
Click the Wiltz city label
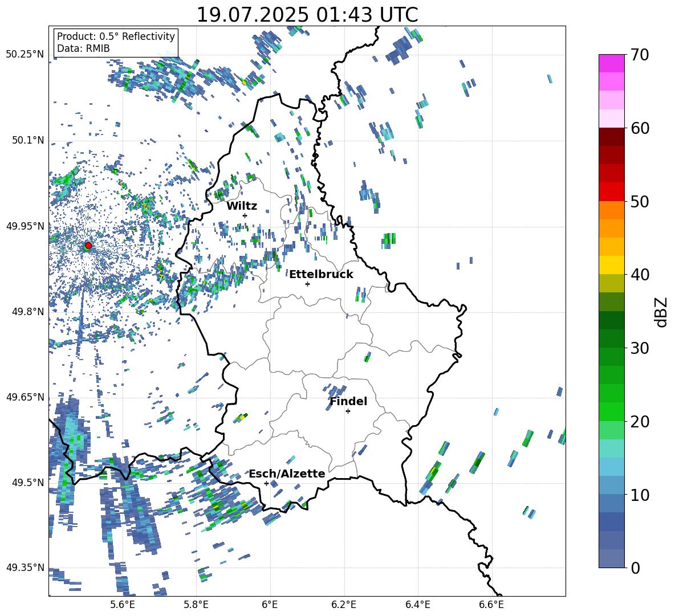[x=242, y=206]
